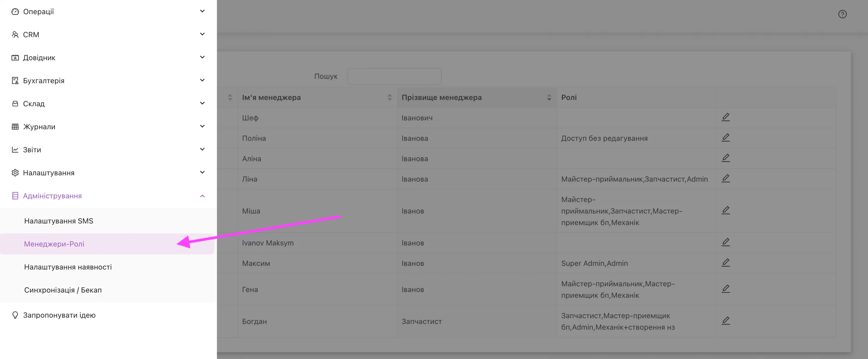Edit roles for Гена Іванов
The width and height of the screenshot is (868, 359).
726,289
